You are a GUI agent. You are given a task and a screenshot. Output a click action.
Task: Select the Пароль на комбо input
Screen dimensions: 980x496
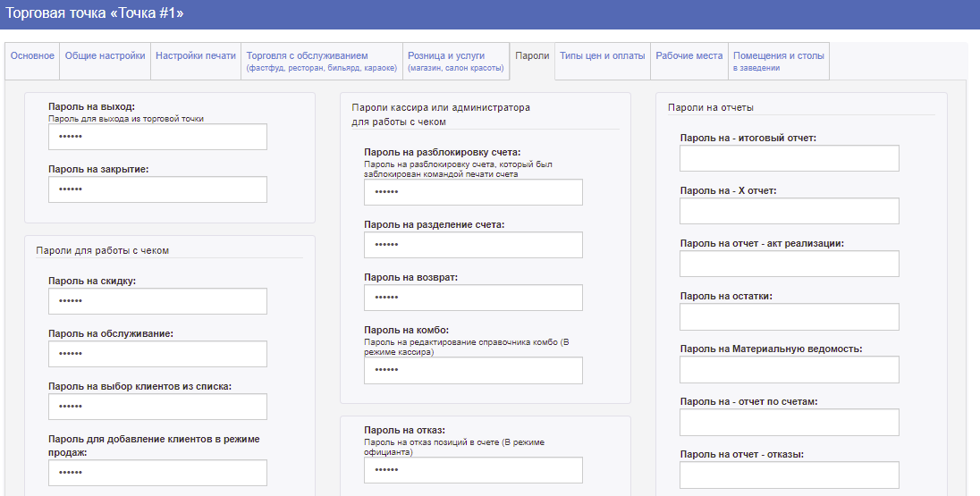click(473, 370)
